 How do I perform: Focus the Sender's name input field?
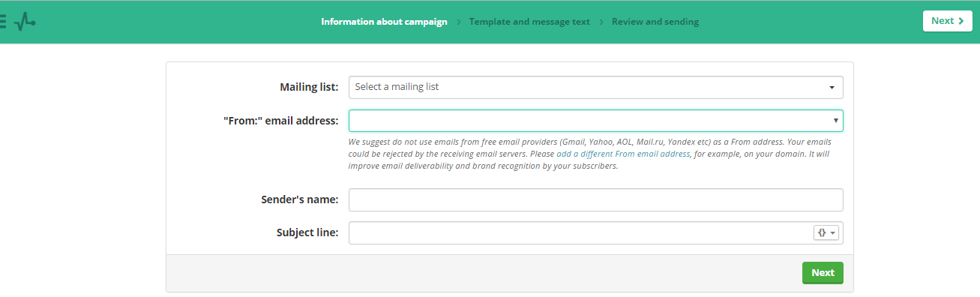(x=595, y=199)
